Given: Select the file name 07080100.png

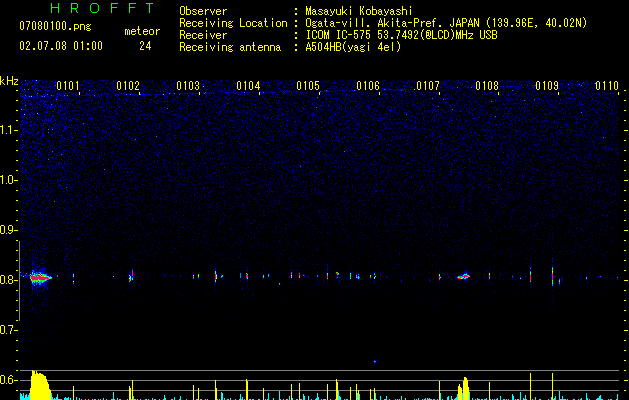Looking at the screenshot, I should (55, 27).
